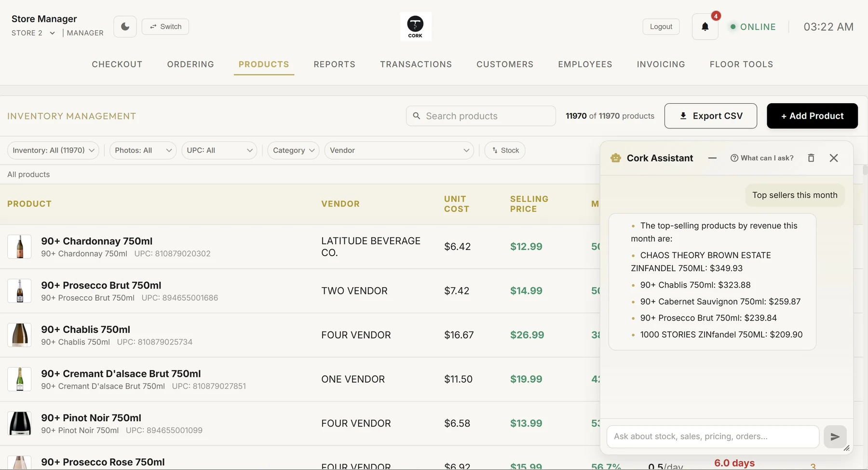Select the Products tab
This screenshot has height=470, width=868.
[264, 64]
